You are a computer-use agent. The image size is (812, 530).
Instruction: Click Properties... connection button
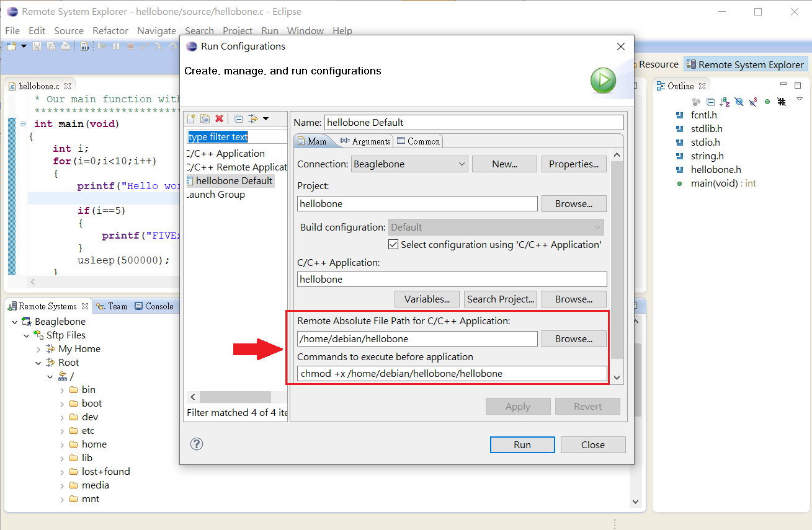(574, 164)
